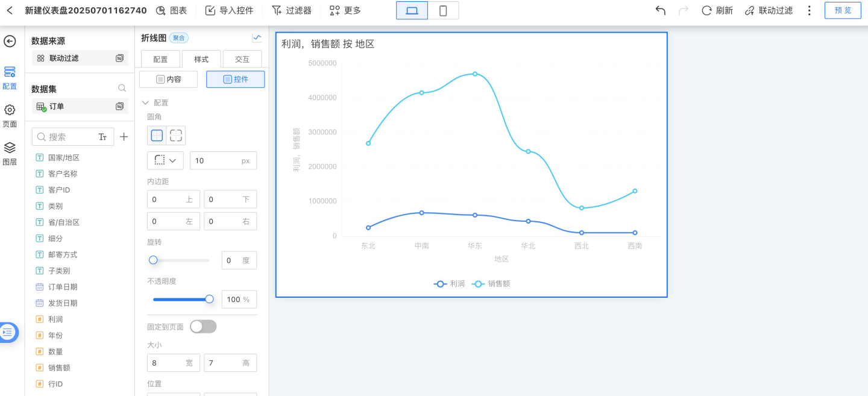This screenshot has width=868, height=396.
Task: Click the back arrow beside the dashboard title
Action: tap(10, 10)
